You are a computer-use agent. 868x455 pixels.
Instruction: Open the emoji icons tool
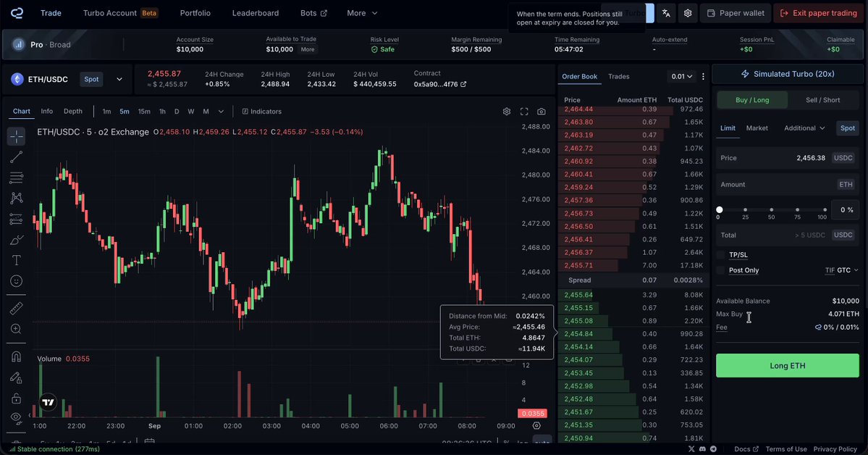tap(17, 281)
